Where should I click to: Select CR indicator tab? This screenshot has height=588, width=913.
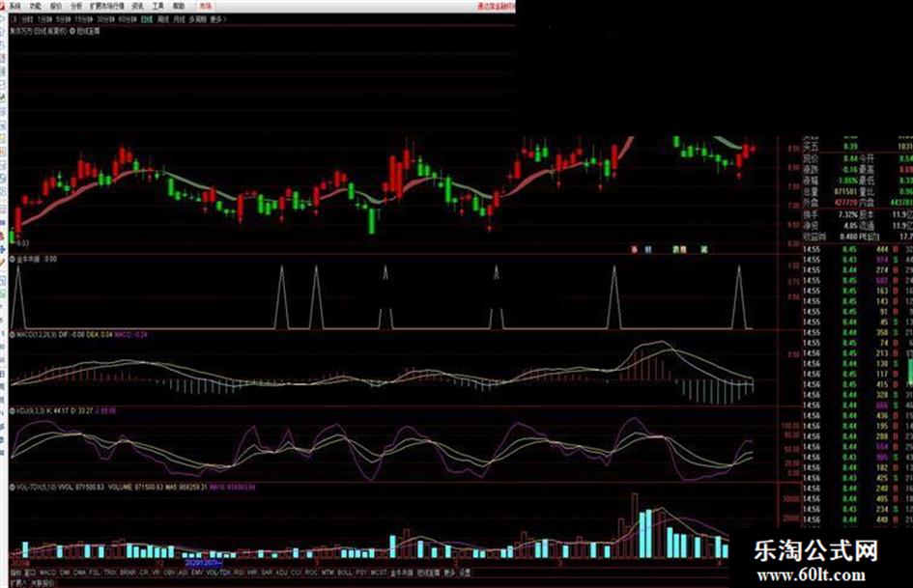[144, 573]
